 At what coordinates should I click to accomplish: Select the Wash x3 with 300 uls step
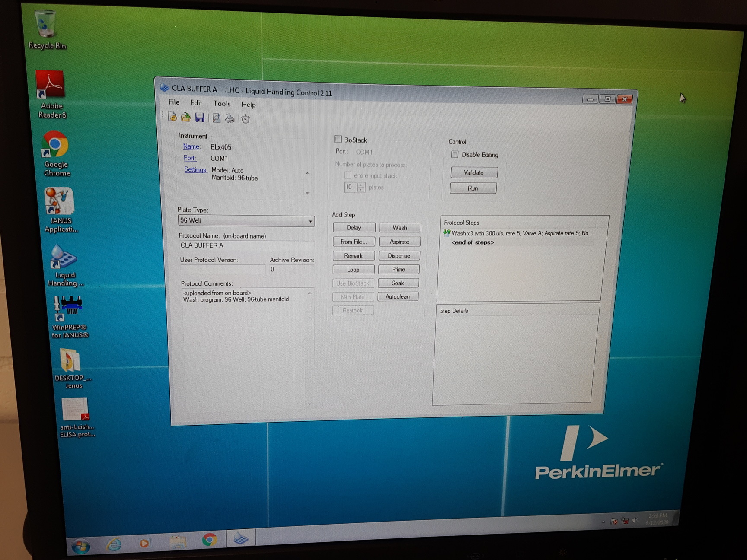(522, 233)
